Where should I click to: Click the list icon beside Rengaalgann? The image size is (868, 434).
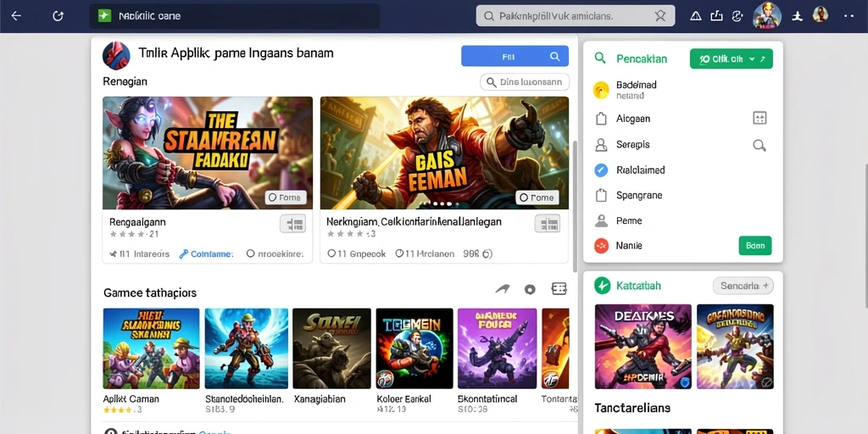coord(293,224)
